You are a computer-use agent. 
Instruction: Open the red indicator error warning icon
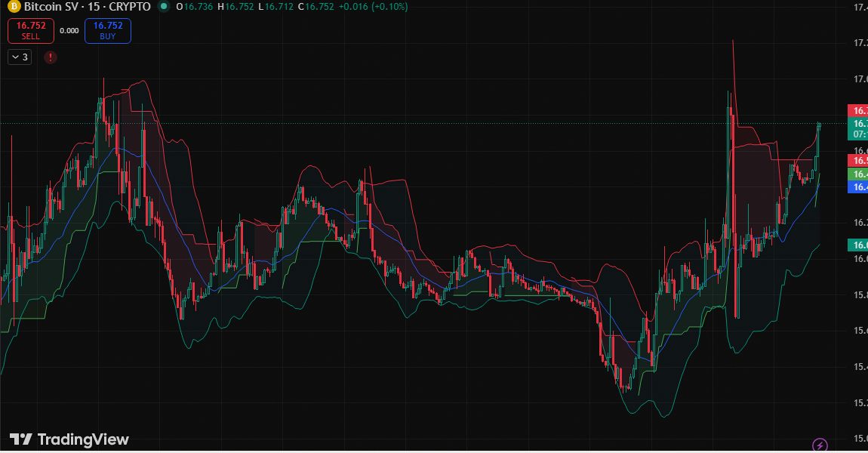[x=51, y=57]
